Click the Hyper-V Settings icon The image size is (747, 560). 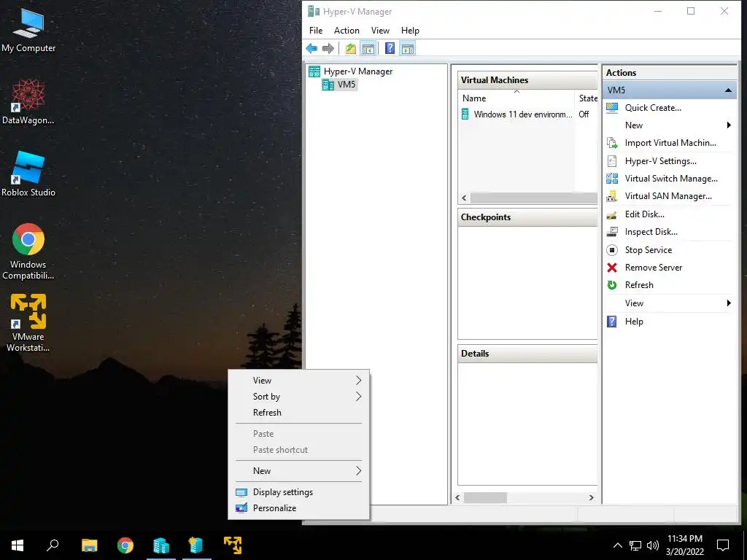[x=612, y=161]
